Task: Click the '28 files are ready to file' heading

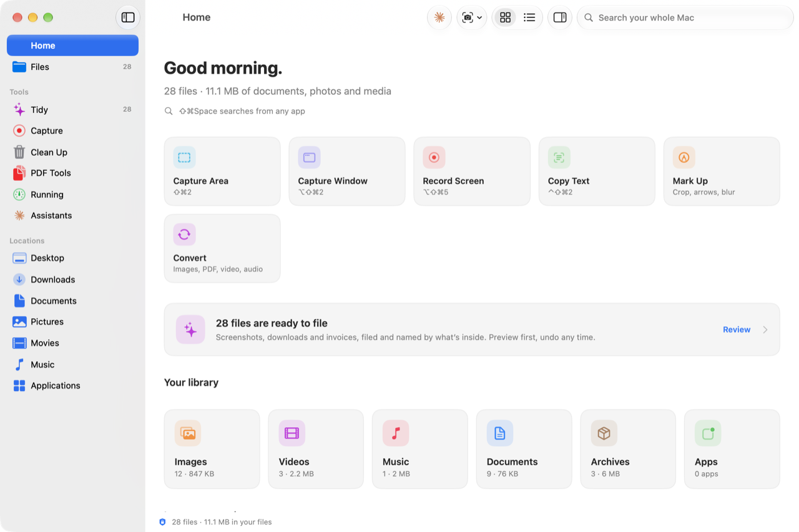Action: 272,323
